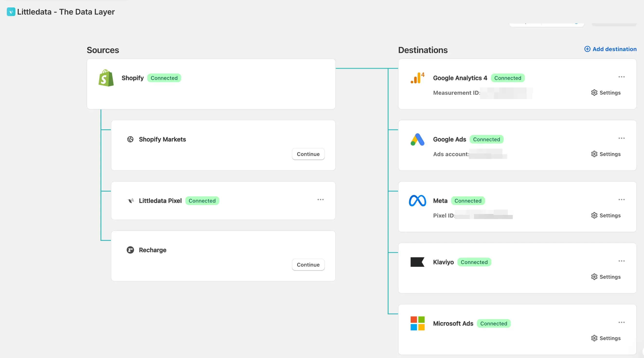
Task: Click the Google Ads Connected badge
Action: (486, 139)
